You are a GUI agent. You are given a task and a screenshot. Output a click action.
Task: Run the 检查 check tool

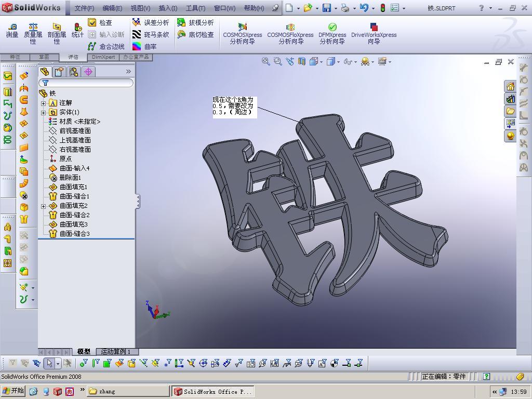(100, 22)
